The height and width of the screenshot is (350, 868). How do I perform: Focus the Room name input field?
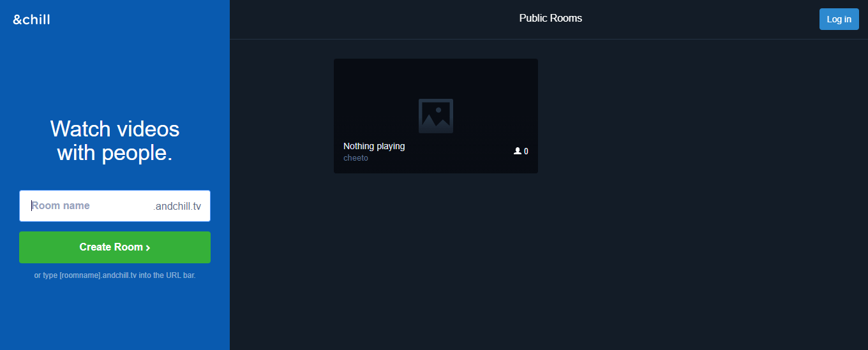pos(115,206)
